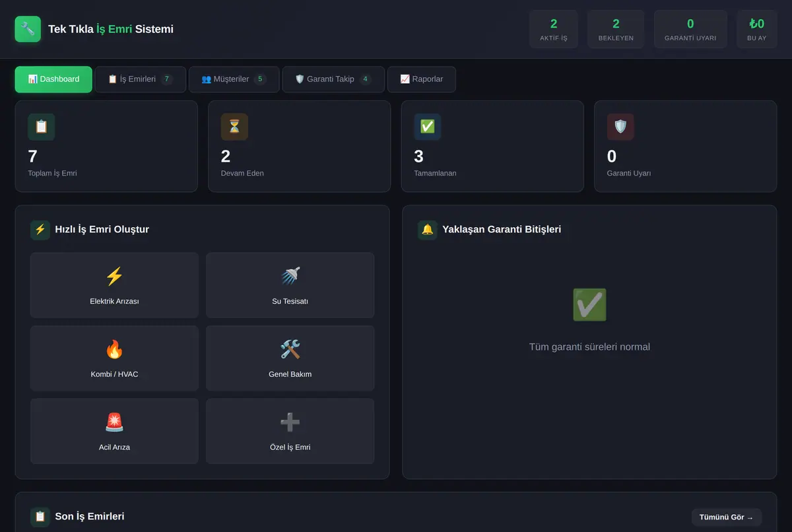Image resolution: width=792 pixels, height=532 pixels.
Task: Click the 5 badge on Müşteriler tab
Action: 260,79
